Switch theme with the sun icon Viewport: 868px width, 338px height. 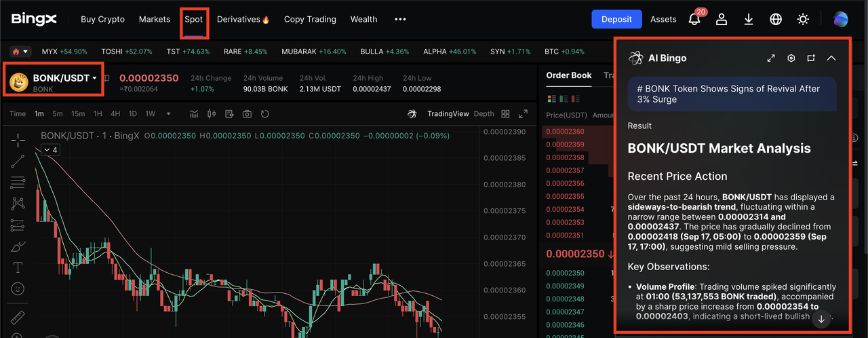(803, 20)
